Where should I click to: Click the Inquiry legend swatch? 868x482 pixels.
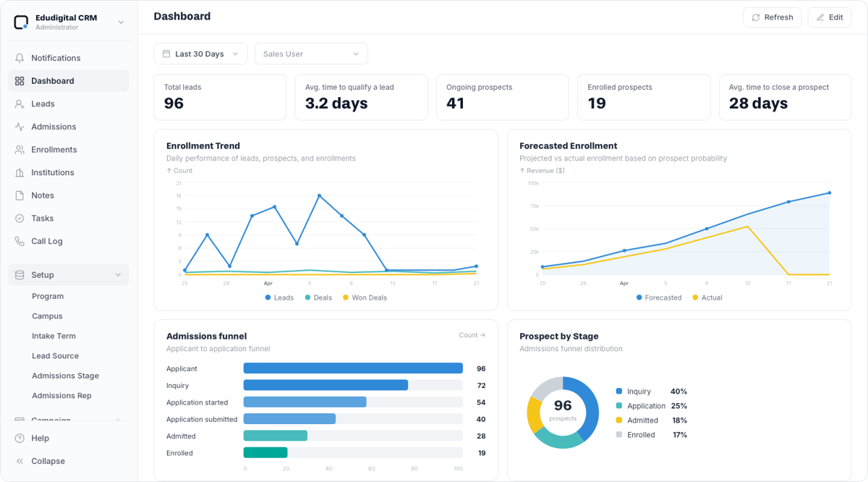point(619,392)
